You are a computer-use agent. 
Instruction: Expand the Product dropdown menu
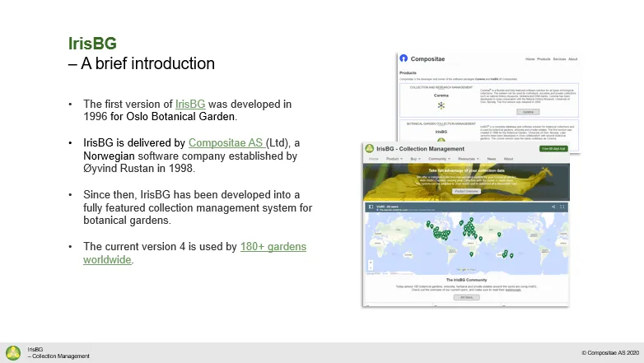click(394, 159)
